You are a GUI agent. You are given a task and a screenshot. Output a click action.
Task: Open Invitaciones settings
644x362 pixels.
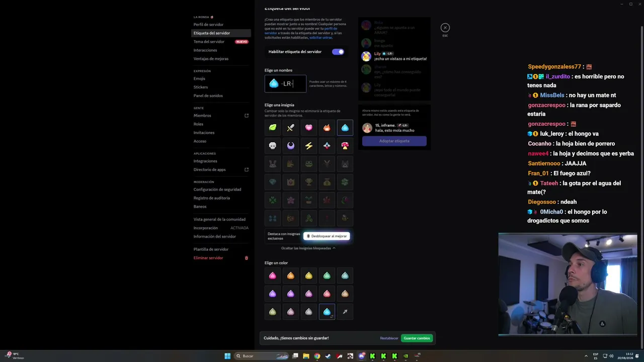(x=221, y=133)
